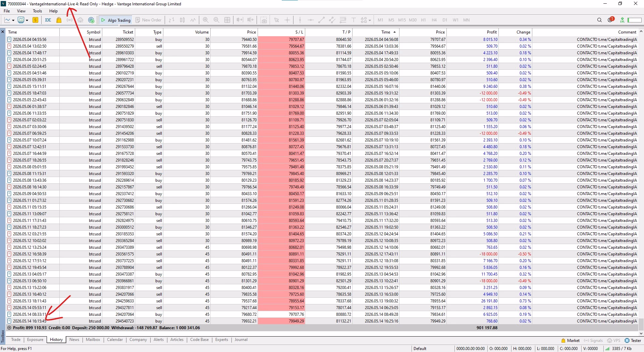
Task: Open the VPS cloud hosting icon
Action: [x=80, y=20]
